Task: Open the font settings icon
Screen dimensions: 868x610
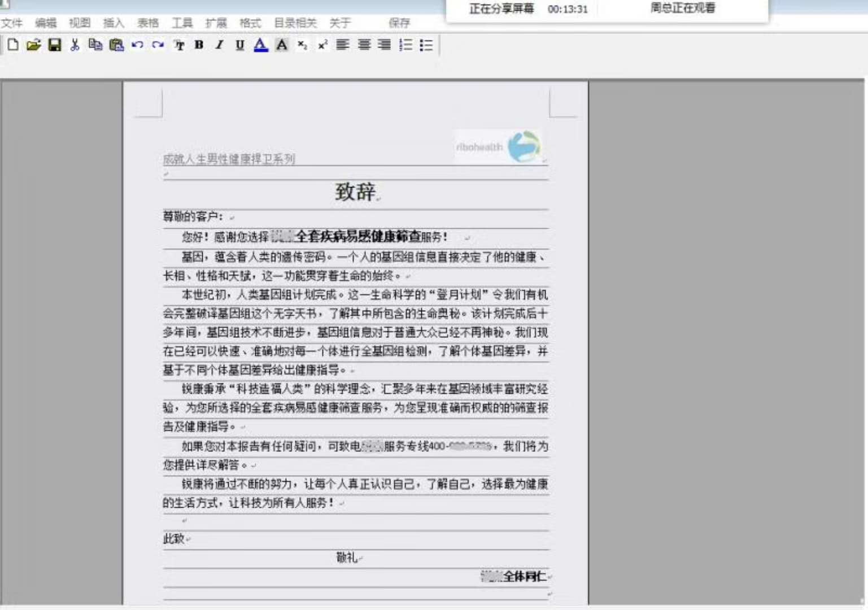Action: [179, 45]
